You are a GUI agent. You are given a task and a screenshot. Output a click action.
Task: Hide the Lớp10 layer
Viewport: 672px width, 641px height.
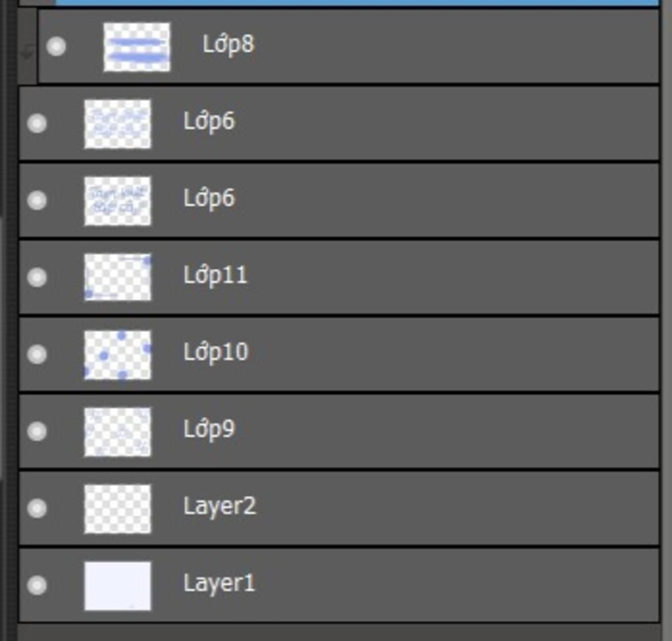pos(37,354)
